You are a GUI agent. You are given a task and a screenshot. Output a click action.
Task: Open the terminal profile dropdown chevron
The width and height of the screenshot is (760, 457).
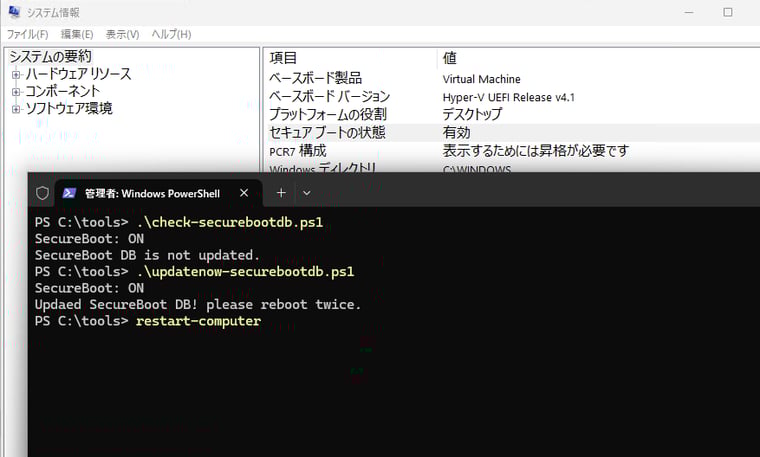[x=306, y=193]
